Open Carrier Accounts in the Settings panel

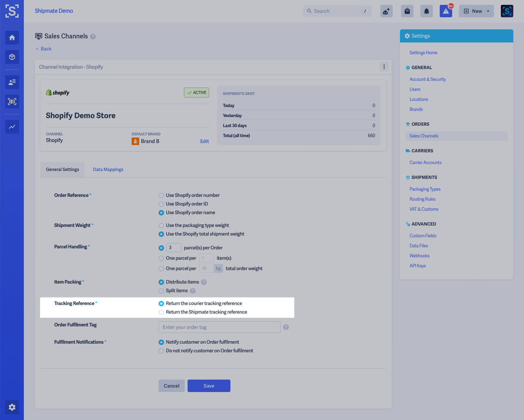(x=425, y=162)
